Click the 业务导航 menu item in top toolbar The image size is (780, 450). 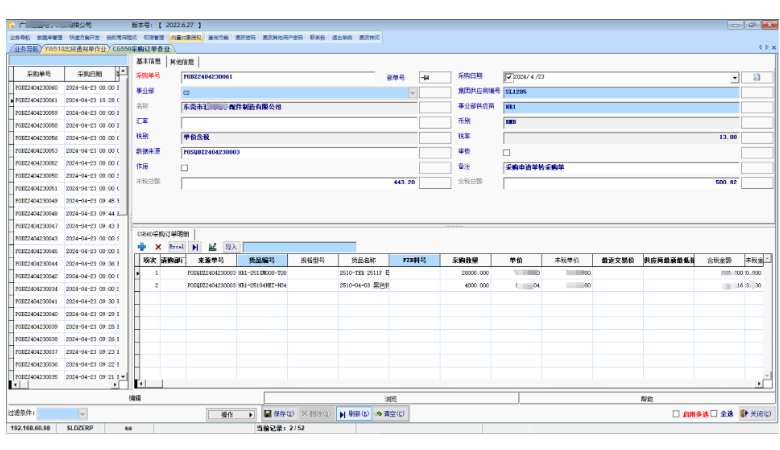coord(20,37)
